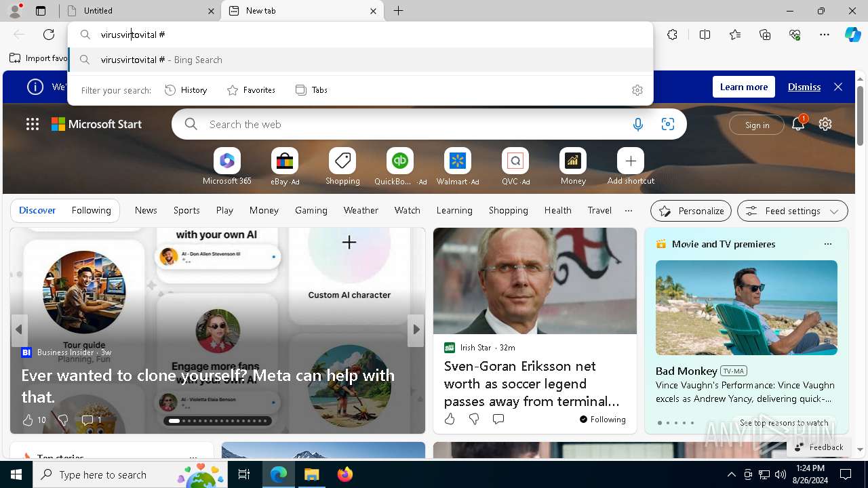
Task: Open the Favorites star toolbar icon
Action: [735, 35]
